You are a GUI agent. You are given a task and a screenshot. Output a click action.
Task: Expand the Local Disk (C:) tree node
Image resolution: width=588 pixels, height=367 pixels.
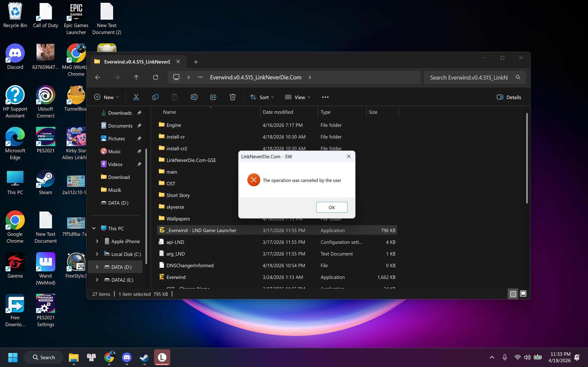click(x=97, y=254)
